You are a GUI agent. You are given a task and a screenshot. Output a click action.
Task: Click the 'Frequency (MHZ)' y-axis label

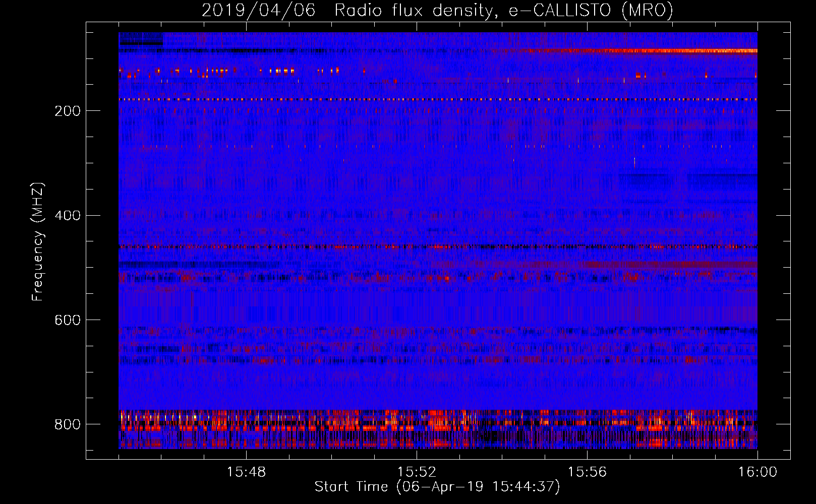pos(38,241)
